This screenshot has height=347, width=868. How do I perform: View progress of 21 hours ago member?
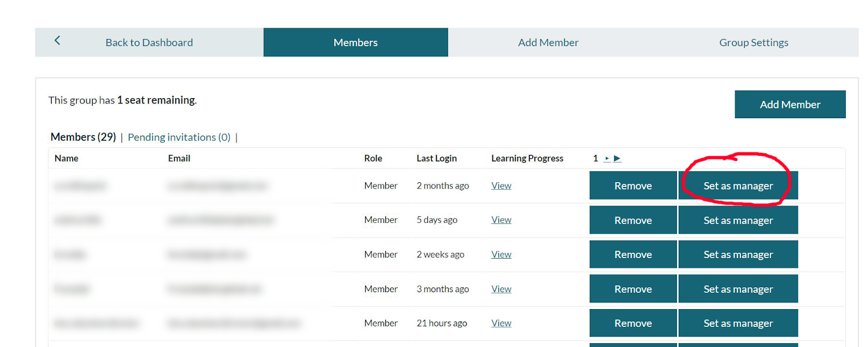(501, 323)
